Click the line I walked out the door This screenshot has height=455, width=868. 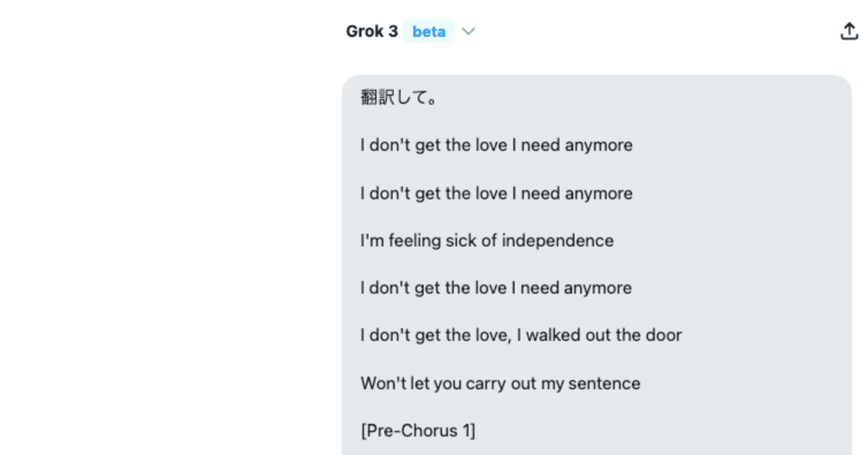(521, 334)
